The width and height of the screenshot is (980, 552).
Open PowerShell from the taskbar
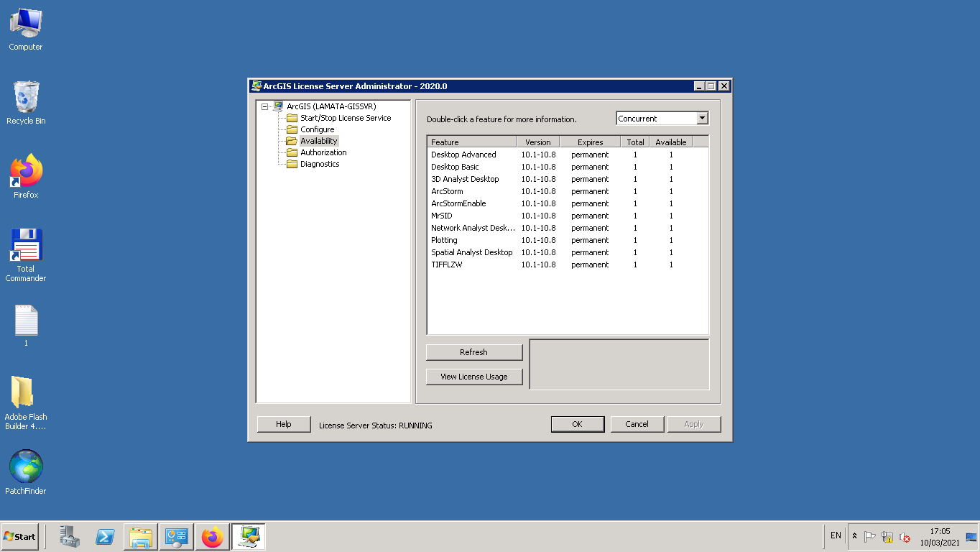pyautogui.click(x=105, y=537)
